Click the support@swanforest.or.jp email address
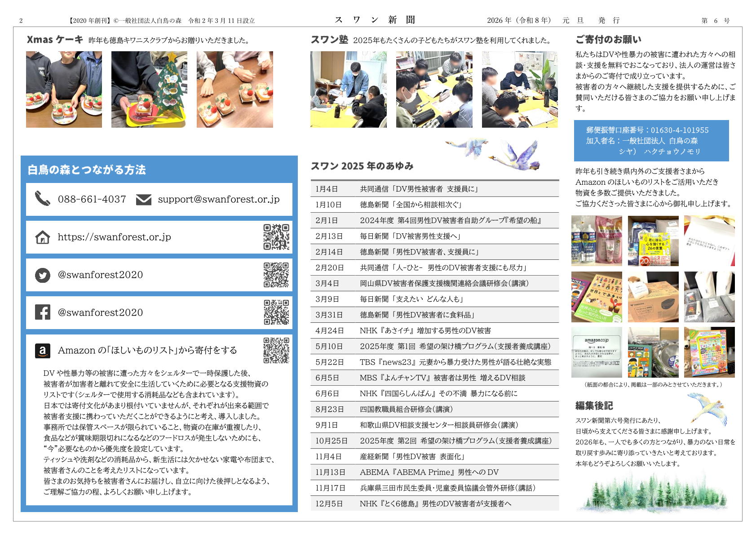756x535 pixels. [218, 199]
